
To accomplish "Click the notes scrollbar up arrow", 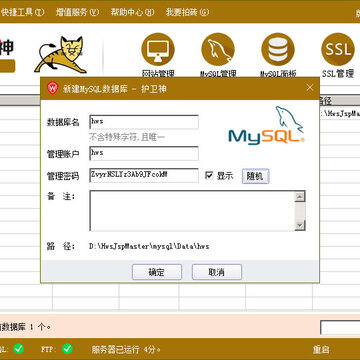I will coord(300,197).
